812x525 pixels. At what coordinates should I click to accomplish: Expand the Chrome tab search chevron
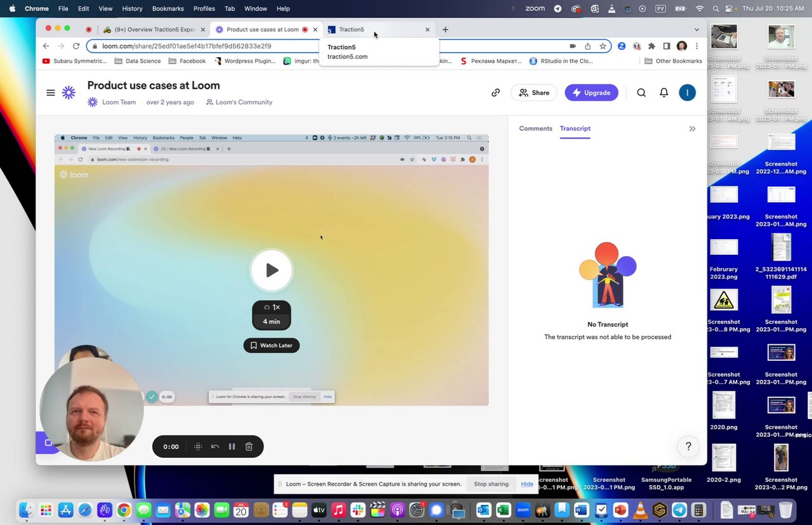click(697, 29)
